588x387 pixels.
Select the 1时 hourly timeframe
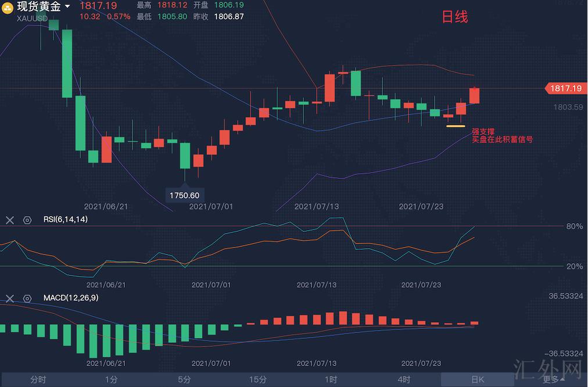(x=331, y=379)
